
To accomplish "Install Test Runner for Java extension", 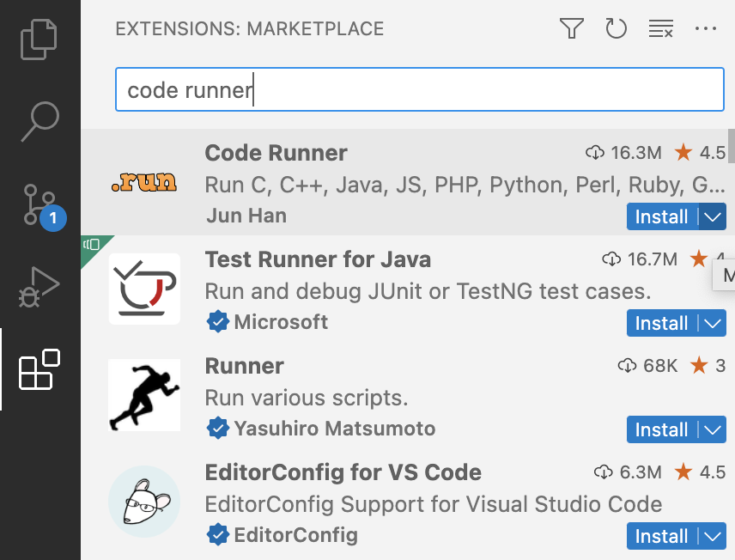I will point(661,324).
